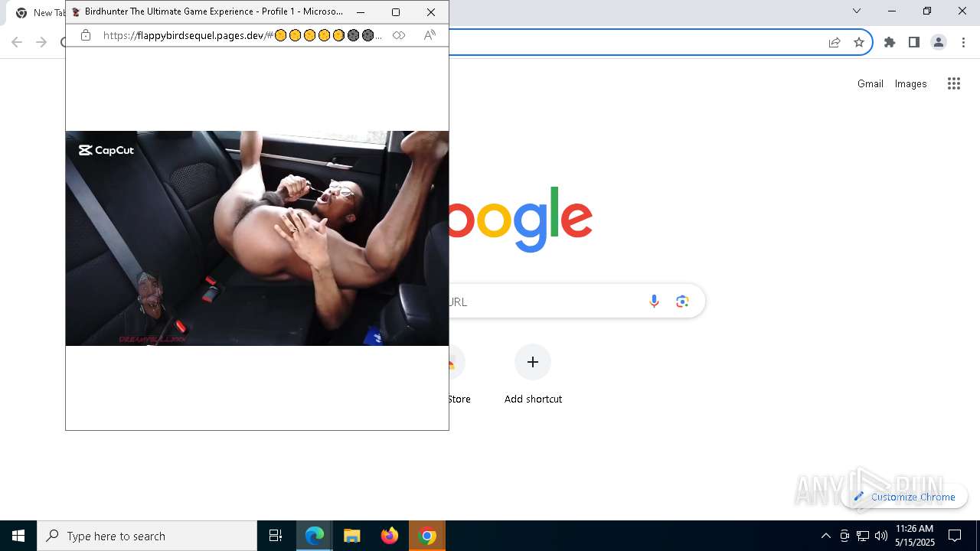Click Customize Chrome button
This screenshot has height=551, width=980.
[x=905, y=497]
